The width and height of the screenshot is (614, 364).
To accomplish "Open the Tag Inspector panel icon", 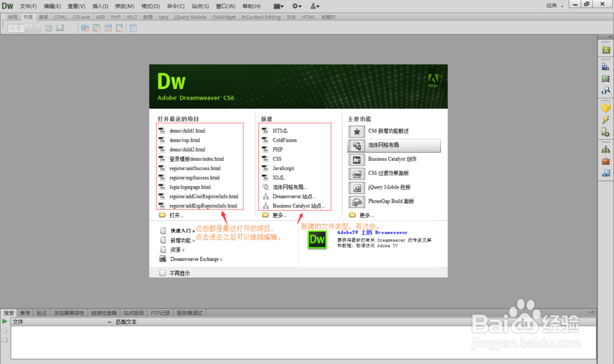I will [606, 91].
